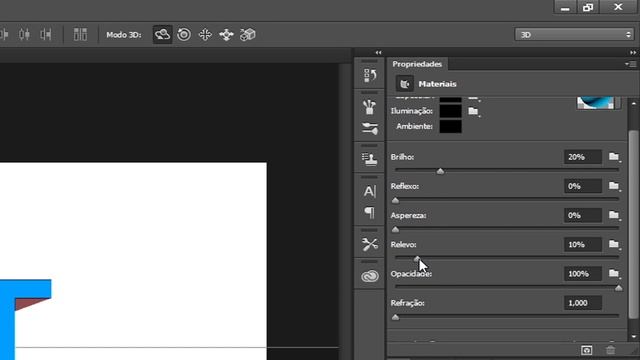The image size is (640, 360).
Task: Click the Brilho slider handle
Action: pyautogui.click(x=440, y=171)
